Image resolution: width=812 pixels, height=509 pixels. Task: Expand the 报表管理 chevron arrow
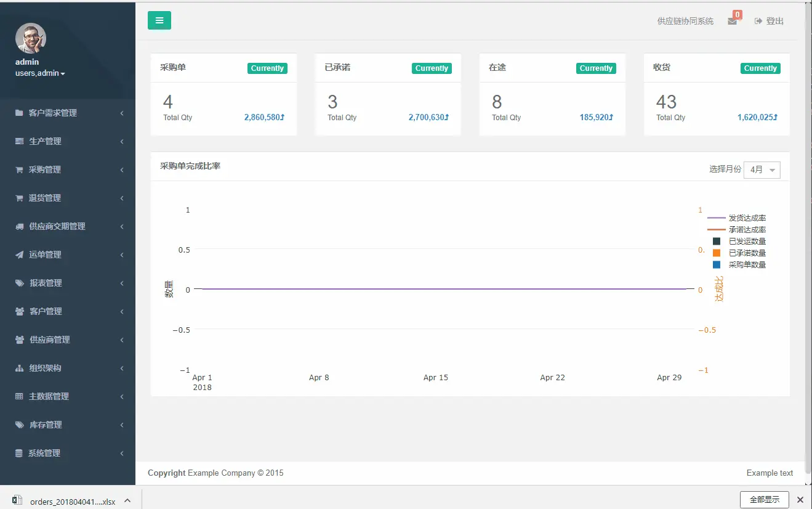(122, 283)
